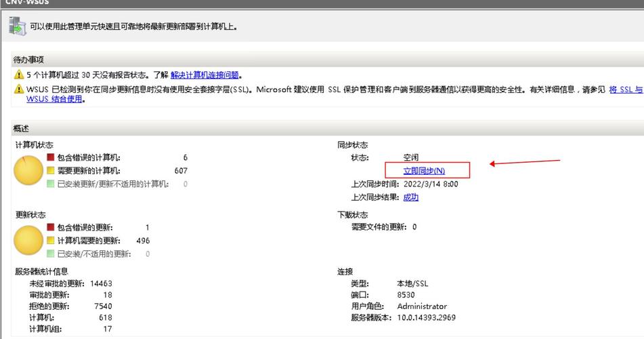
Task: Click the WSUS server icon at top
Action: [18, 26]
